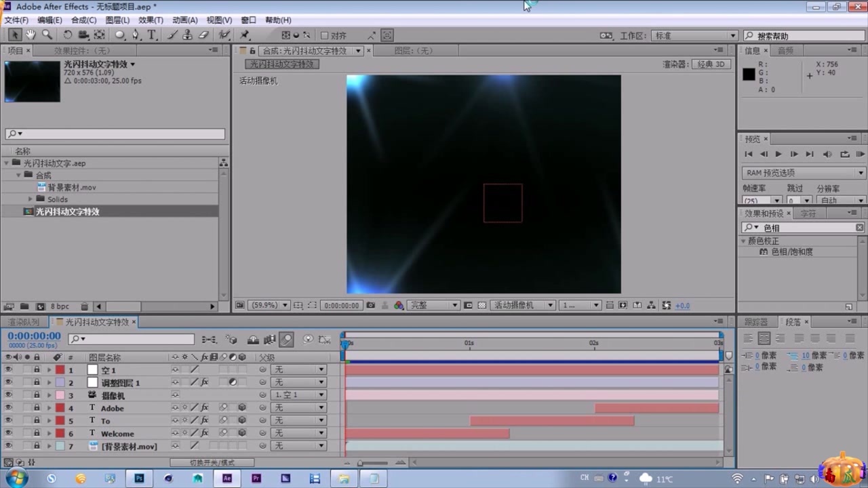Select the Pen tool
Viewport: 868px width, 488px height.
[136, 35]
